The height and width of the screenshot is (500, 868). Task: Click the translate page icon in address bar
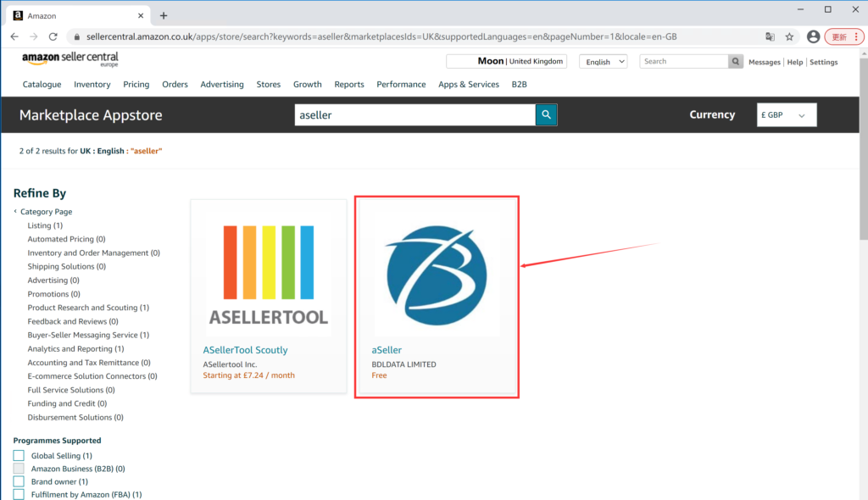770,36
